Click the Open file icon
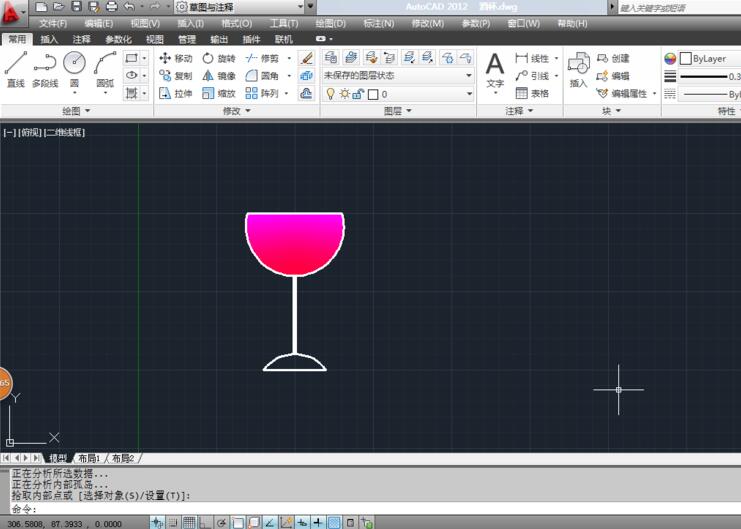This screenshot has height=529, width=741. pos(59,7)
